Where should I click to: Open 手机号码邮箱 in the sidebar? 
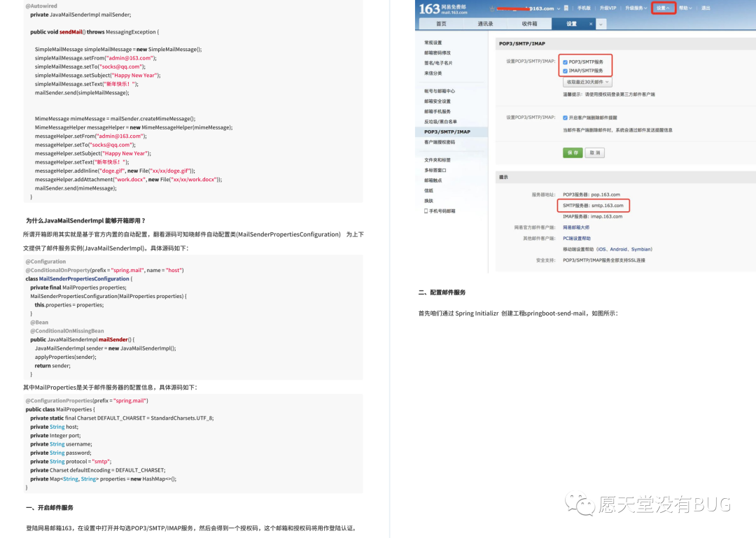pyautogui.click(x=442, y=211)
